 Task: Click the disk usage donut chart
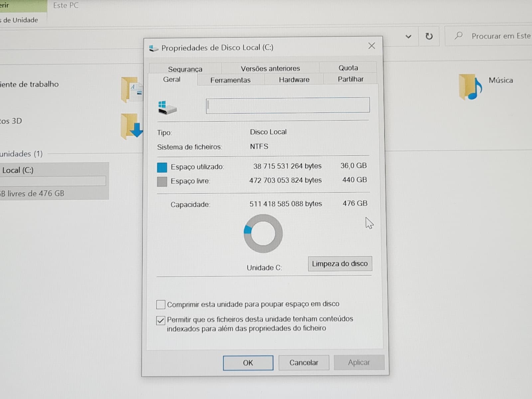pos(263,233)
